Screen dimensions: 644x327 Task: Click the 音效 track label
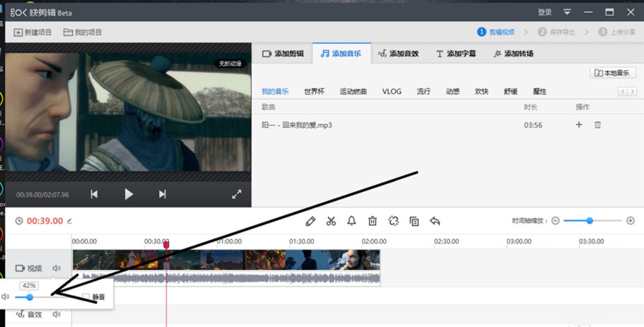(29, 315)
